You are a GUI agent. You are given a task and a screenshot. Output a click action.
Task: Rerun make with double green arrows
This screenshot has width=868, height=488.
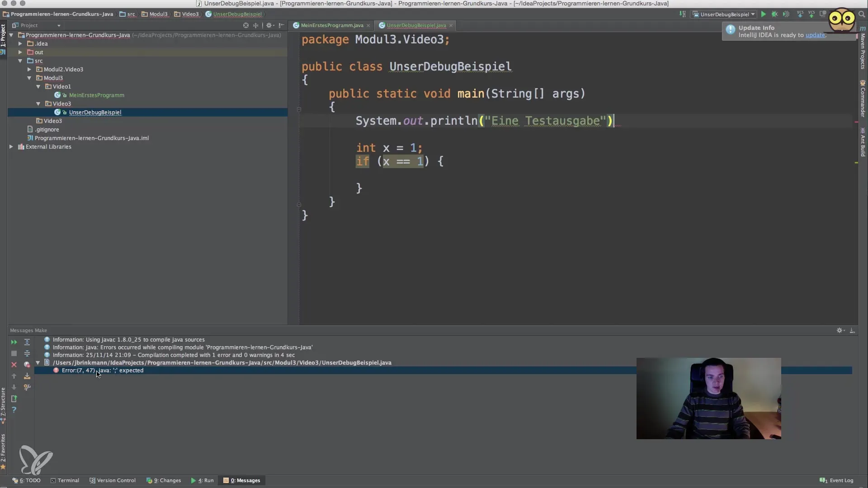pos(14,342)
